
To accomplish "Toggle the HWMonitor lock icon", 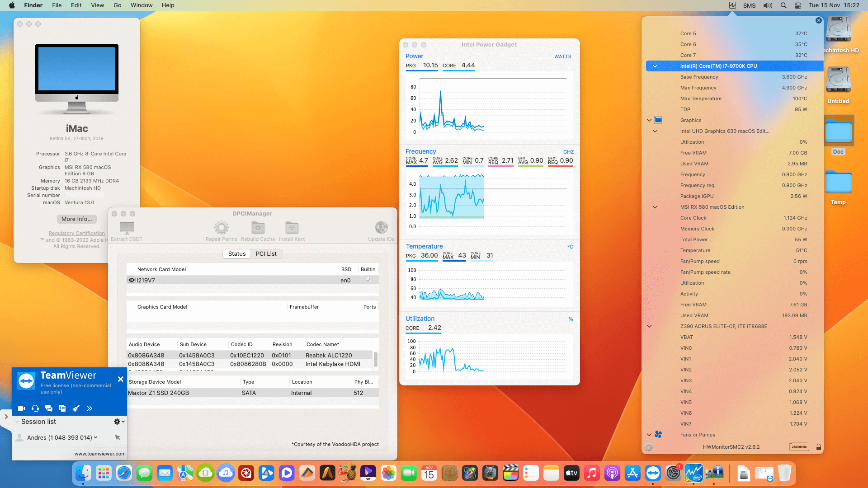I will [818, 447].
